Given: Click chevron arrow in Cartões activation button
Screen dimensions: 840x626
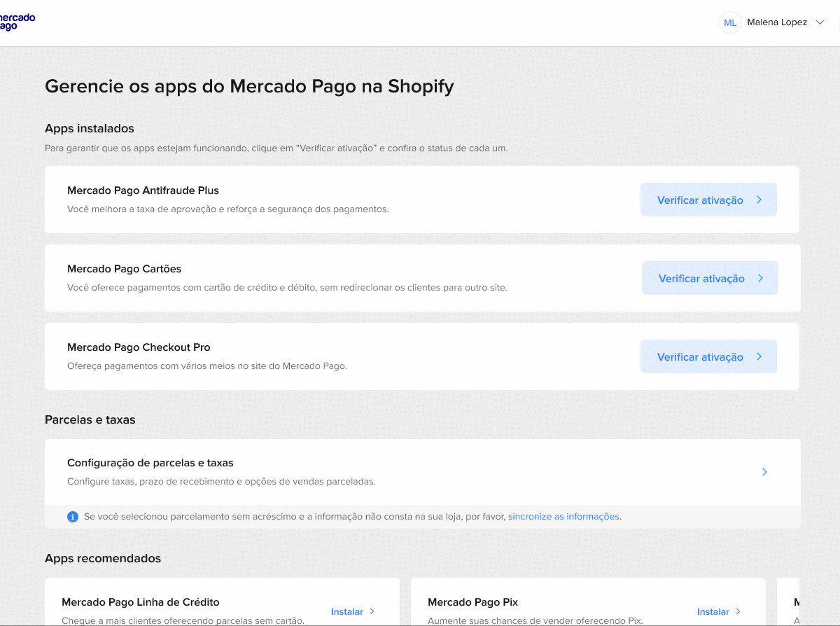Looking at the screenshot, I should [x=761, y=279].
